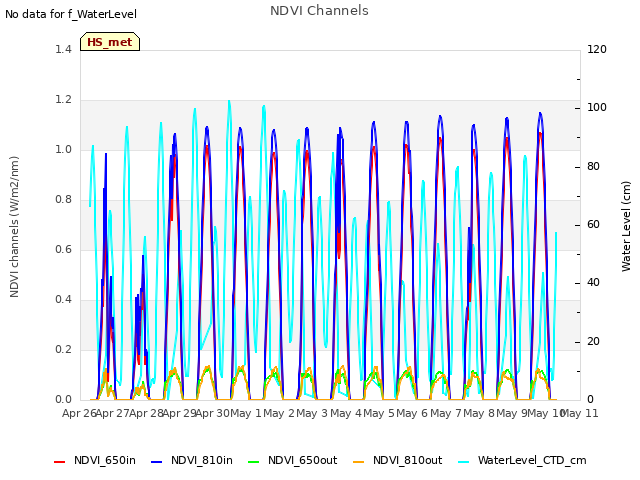Click the 1.0 left axis tick label

point(63,149)
